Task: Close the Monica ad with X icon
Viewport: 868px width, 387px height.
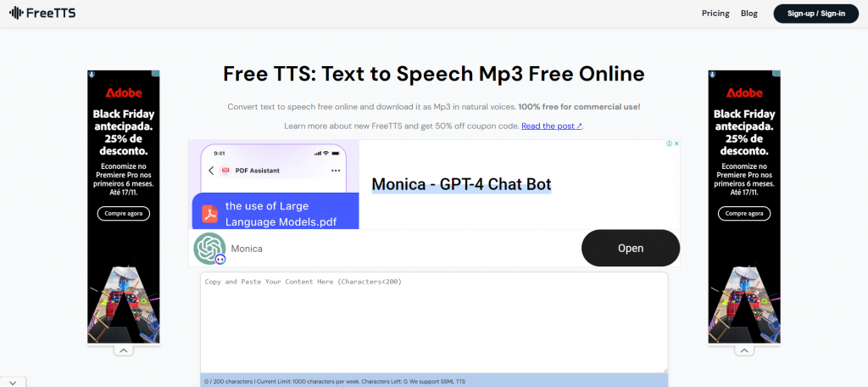Action: point(676,143)
